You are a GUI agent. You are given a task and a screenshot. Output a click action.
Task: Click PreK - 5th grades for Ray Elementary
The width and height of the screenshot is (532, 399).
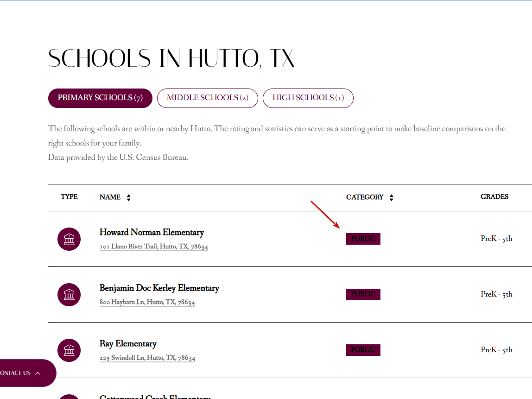[496, 350]
